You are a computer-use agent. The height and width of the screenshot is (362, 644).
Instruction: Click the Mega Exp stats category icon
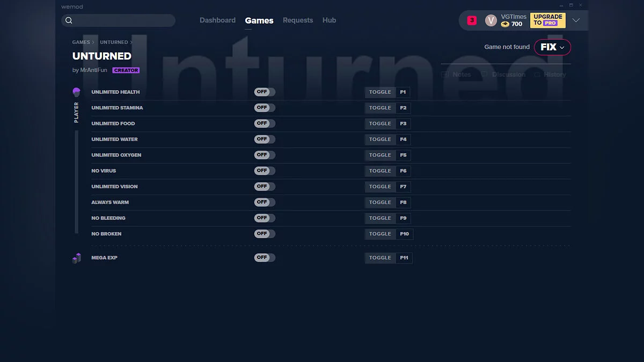[76, 258]
